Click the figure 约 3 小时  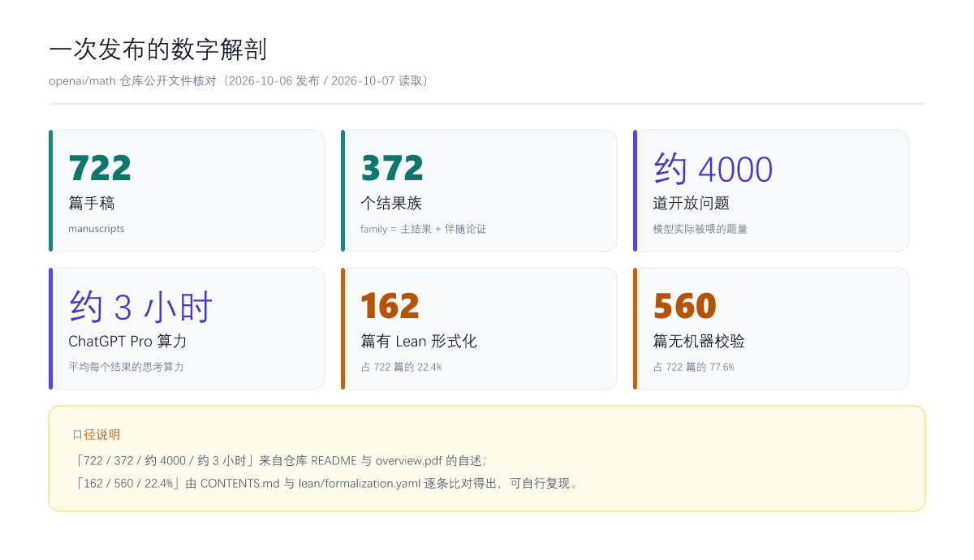(140, 307)
